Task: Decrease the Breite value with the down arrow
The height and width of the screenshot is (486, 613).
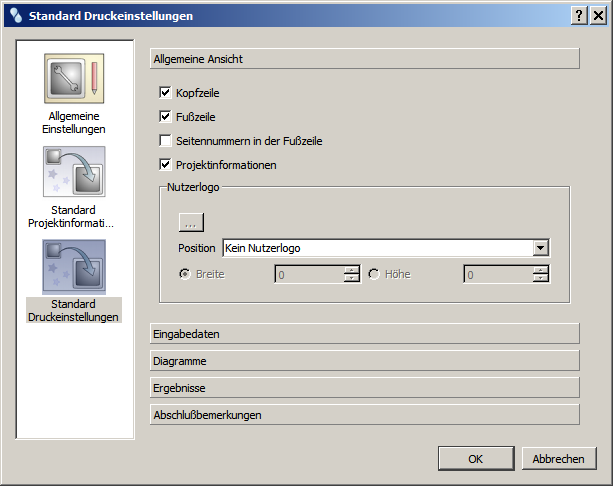Action: (352, 278)
